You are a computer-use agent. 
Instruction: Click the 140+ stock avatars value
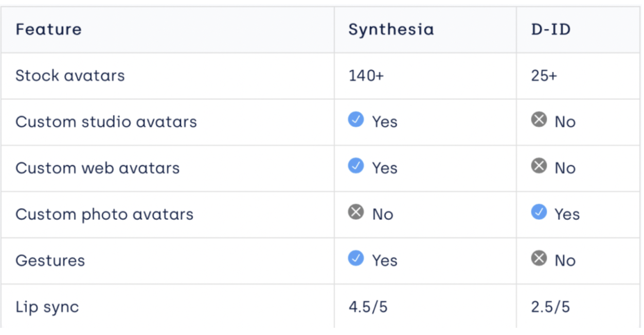pyautogui.click(x=366, y=76)
